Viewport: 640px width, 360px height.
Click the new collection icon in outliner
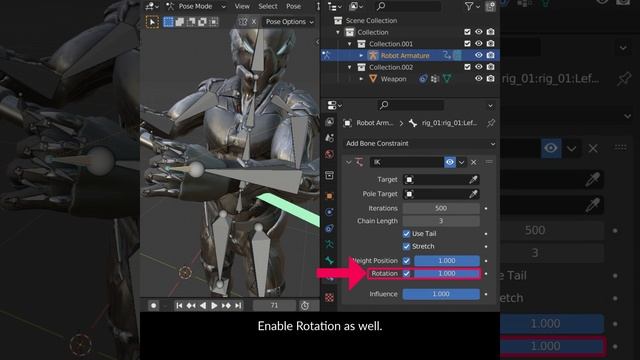[490, 6]
